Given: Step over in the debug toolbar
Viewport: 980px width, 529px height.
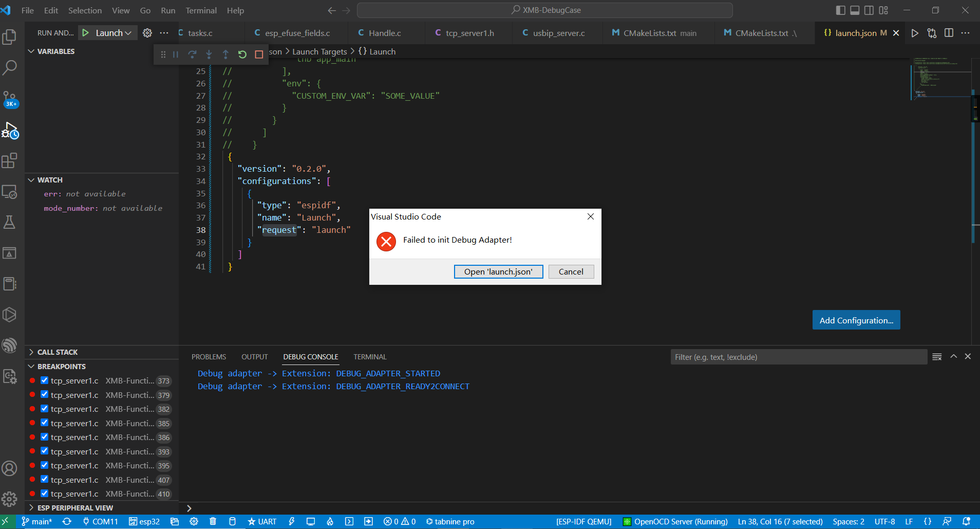Looking at the screenshot, I should 192,54.
